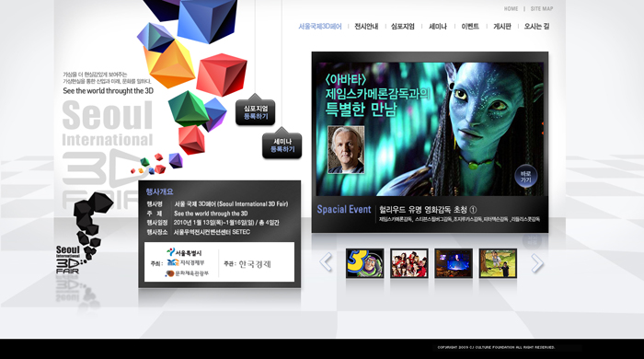Click the 한국경제 organizer logo
The image size is (644, 359).
[255, 264]
